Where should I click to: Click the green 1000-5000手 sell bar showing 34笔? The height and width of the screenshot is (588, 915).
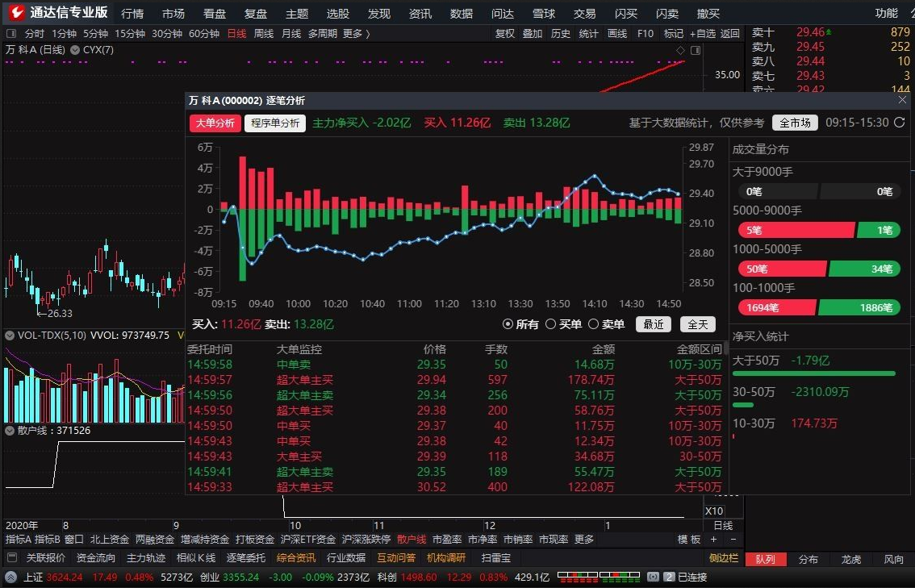pos(865,269)
